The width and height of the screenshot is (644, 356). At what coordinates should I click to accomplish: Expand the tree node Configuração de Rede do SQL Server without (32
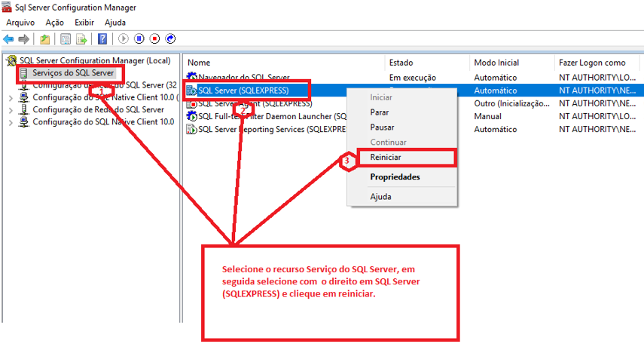click(11, 110)
